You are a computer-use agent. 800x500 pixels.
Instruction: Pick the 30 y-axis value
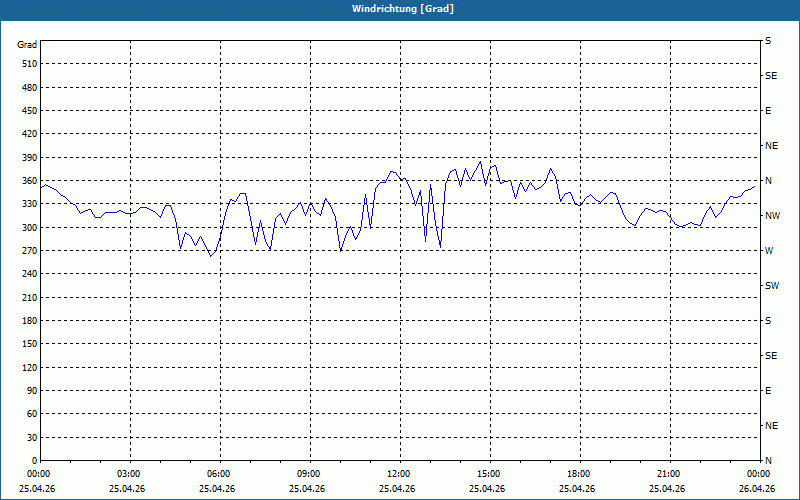(x=32, y=438)
